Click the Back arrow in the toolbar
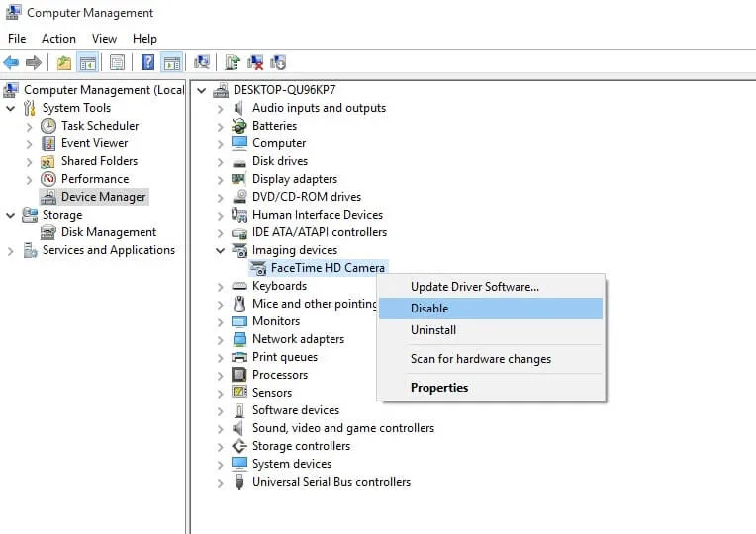This screenshot has width=756, height=534. click(12, 62)
